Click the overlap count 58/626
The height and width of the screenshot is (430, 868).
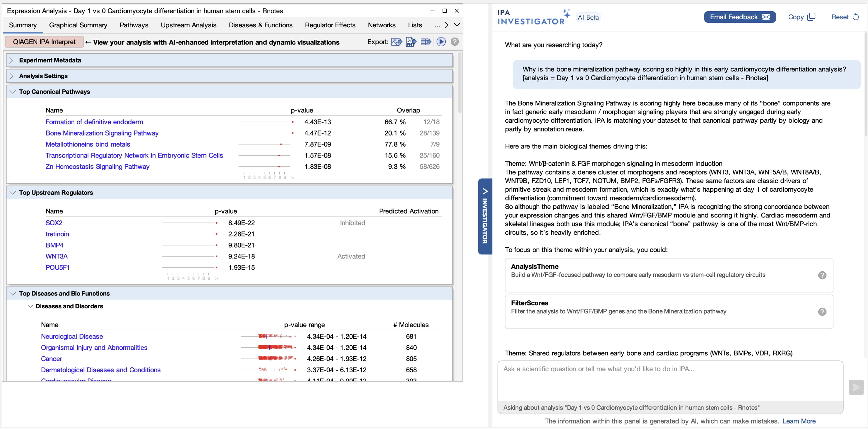(429, 167)
